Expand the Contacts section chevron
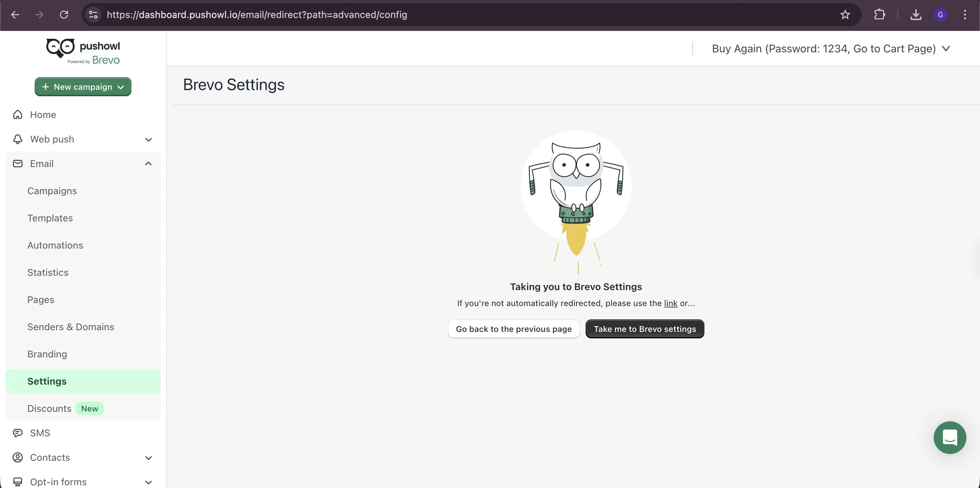Screen dimensions: 980x488 pos(148,458)
